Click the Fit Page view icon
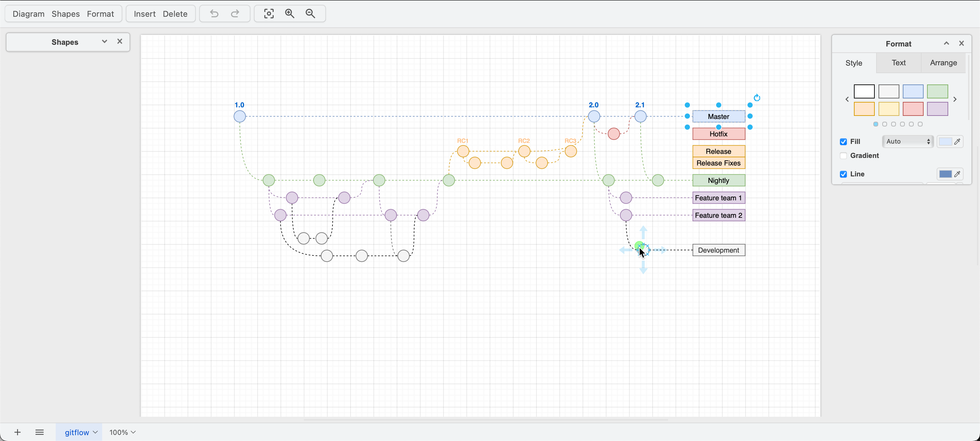This screenshot has width=980, height=441. pos(269,13)
